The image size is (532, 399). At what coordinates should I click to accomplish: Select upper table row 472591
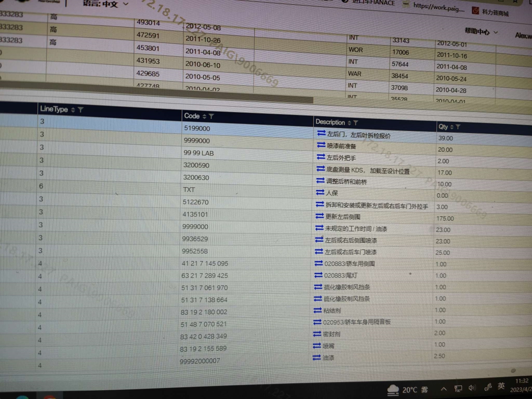[148, 35]
